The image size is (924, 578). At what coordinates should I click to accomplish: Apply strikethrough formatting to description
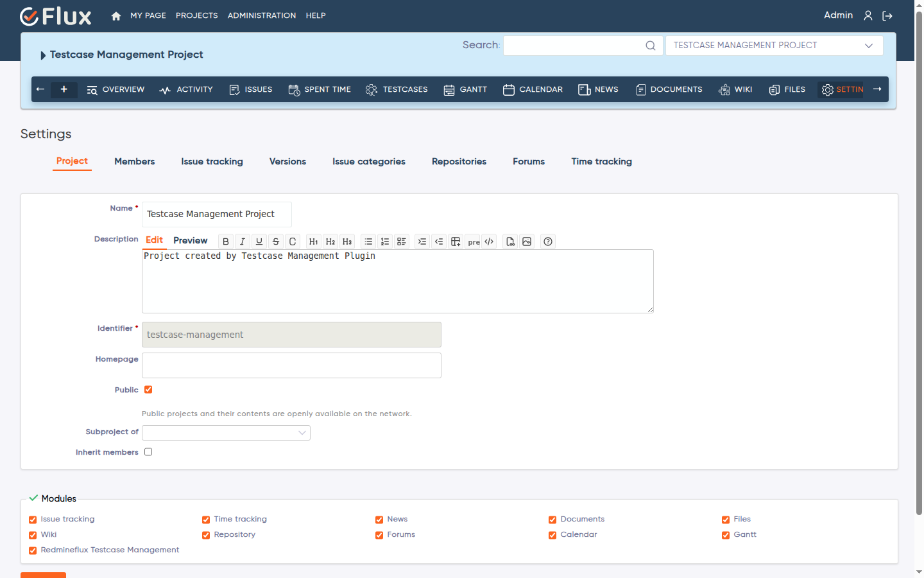[276, 241]
